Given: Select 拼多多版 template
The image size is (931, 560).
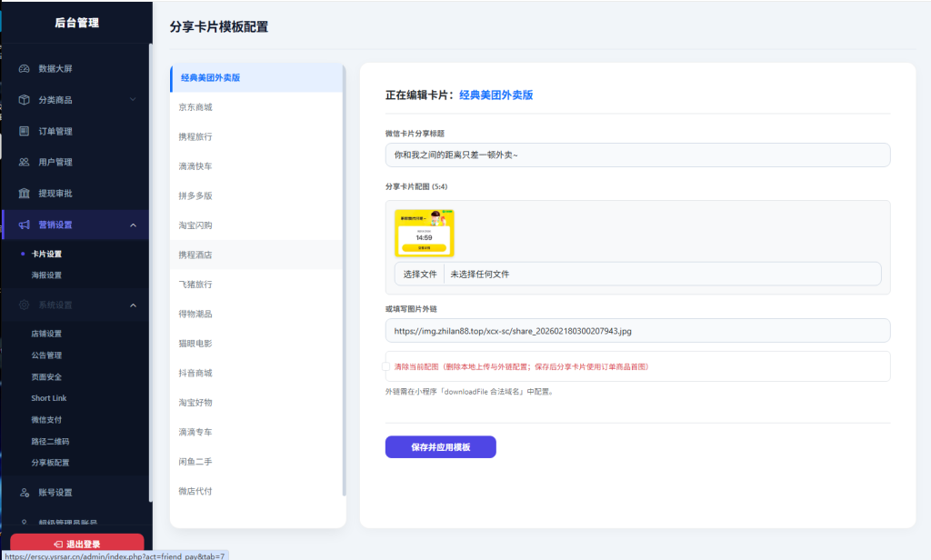Looking at the screenshot, I should click(256, 196).
